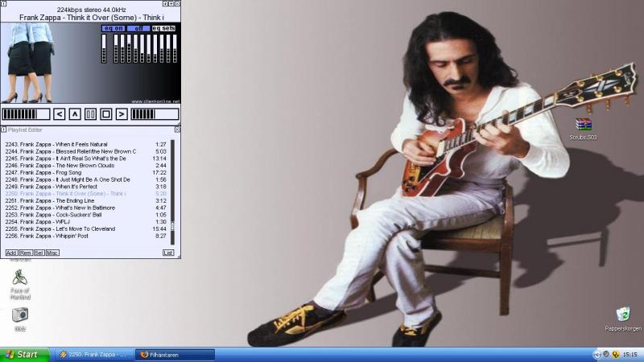Click the Windows Start button
Image resolution: width=644 pixels, height=362 pixels.
[22, 354]
